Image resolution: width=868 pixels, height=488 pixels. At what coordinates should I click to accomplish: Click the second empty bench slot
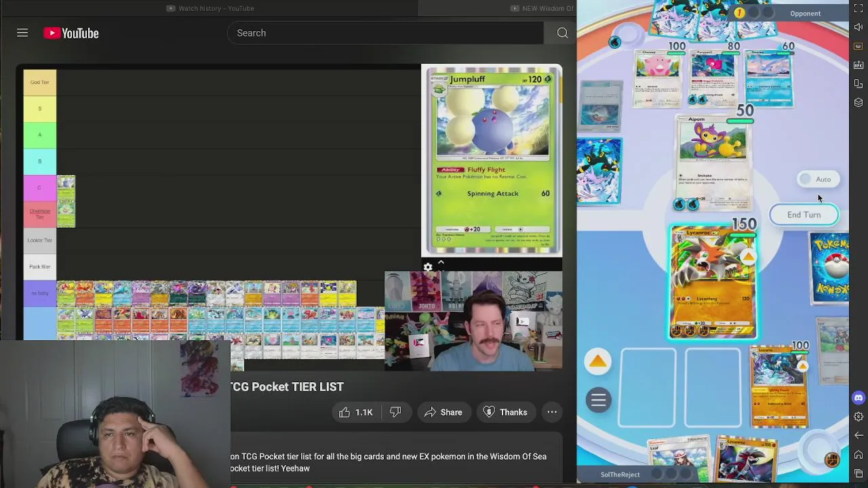pyautogui.click(x=713, y=388)
